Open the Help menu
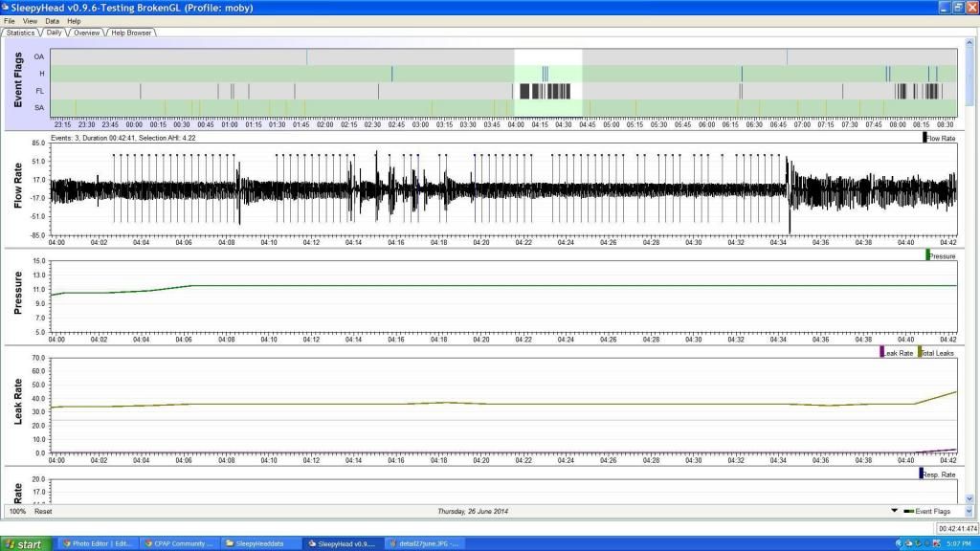This screenshot has width=980, height=551. click(74, 21)
